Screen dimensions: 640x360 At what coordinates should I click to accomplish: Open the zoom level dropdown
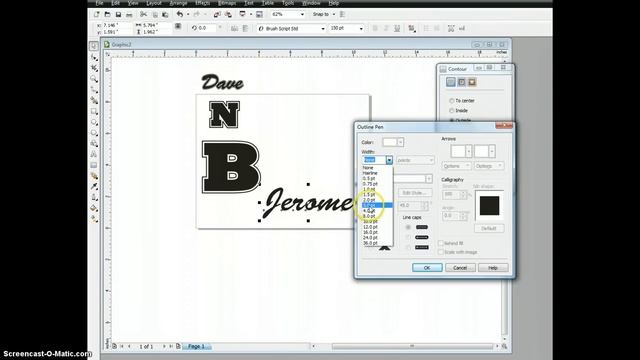[x=302, y=14]
